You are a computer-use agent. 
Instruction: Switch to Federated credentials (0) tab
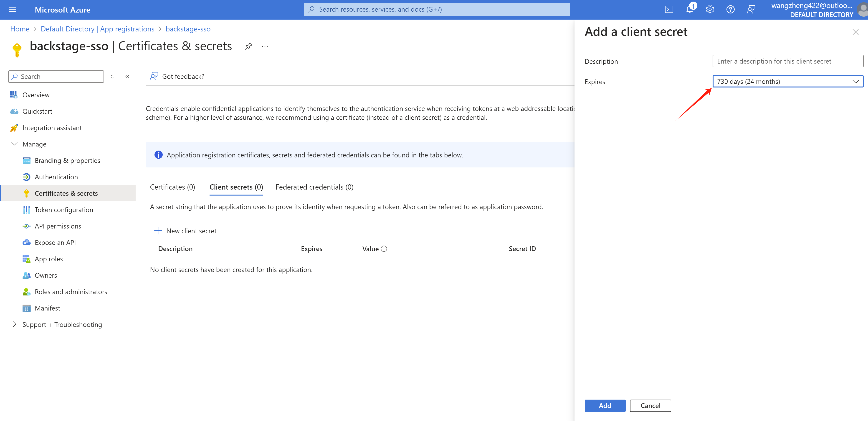[x=314, y=187]
